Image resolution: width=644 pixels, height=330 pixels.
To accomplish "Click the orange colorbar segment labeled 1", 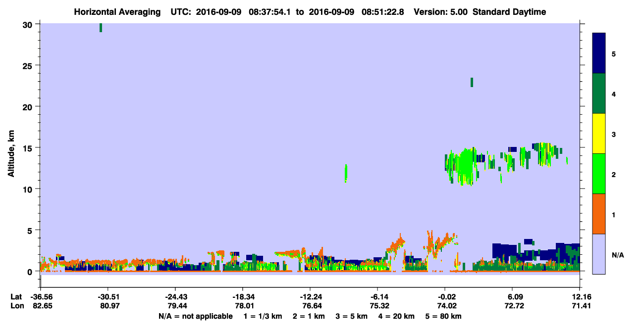I will [599, 214].
